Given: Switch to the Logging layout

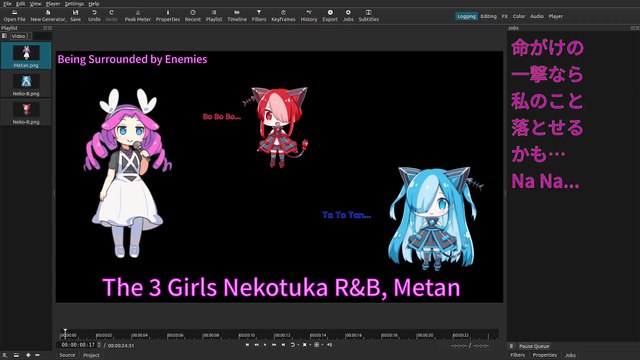Looking at the screenshot, I should click(466, 16).
